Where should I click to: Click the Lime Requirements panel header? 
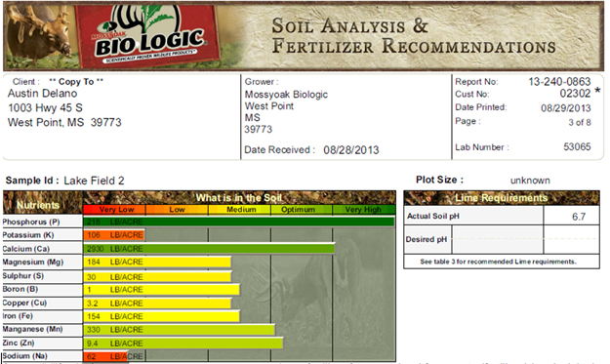click(502, 198)
